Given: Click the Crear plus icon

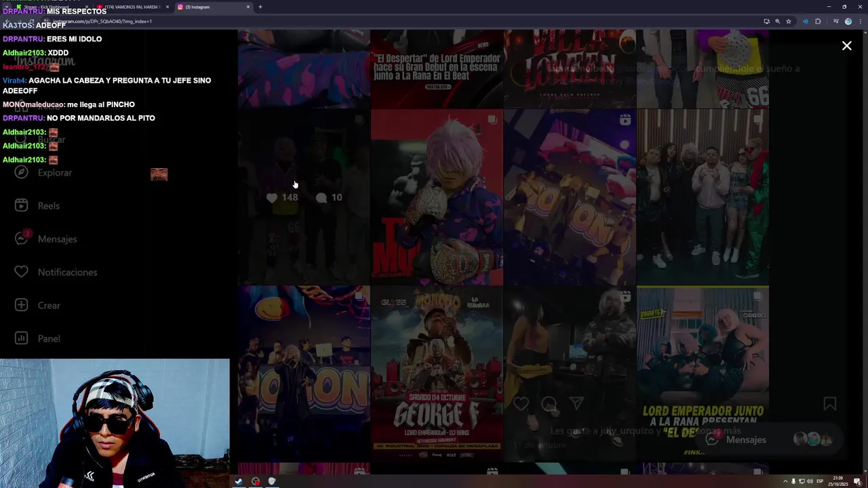Looking at the screenshot, I should pyautogui.click(x=21, y=305).
